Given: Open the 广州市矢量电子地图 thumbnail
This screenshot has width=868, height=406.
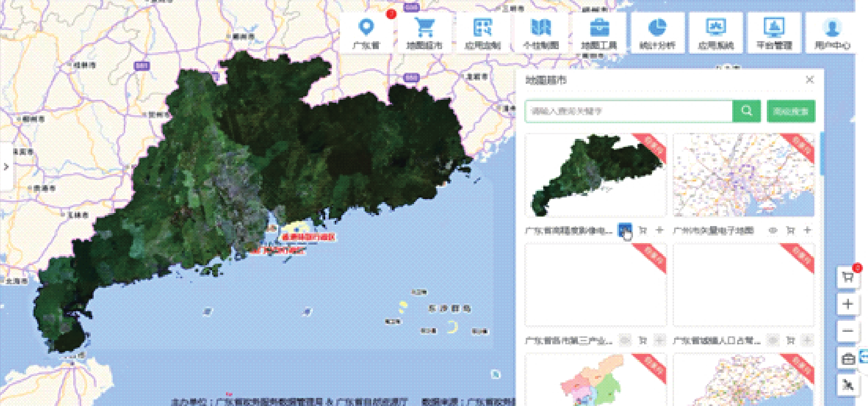Looking at the screenshot, I should click(x=744, y=175).
